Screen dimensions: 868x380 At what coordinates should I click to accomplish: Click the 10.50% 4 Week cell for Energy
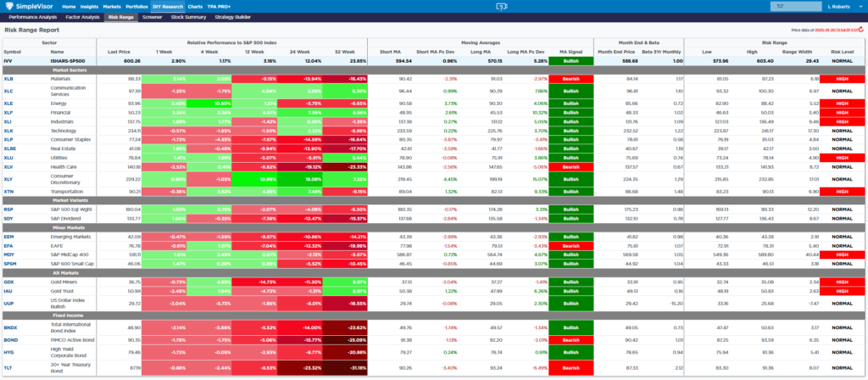(209, 103)
